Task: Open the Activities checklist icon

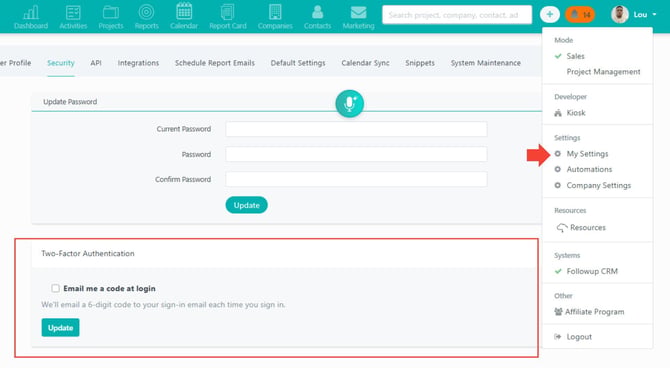Action: [73, 12]
